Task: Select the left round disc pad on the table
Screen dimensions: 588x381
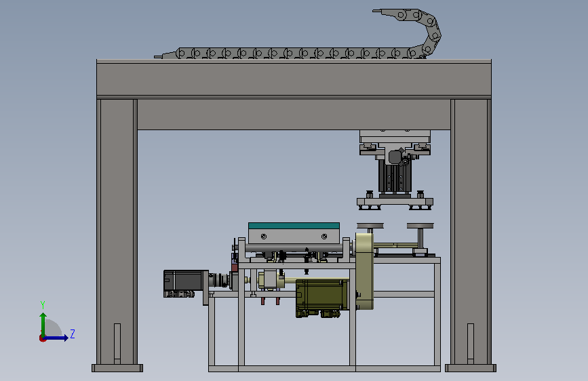Action: coord(370,225)
